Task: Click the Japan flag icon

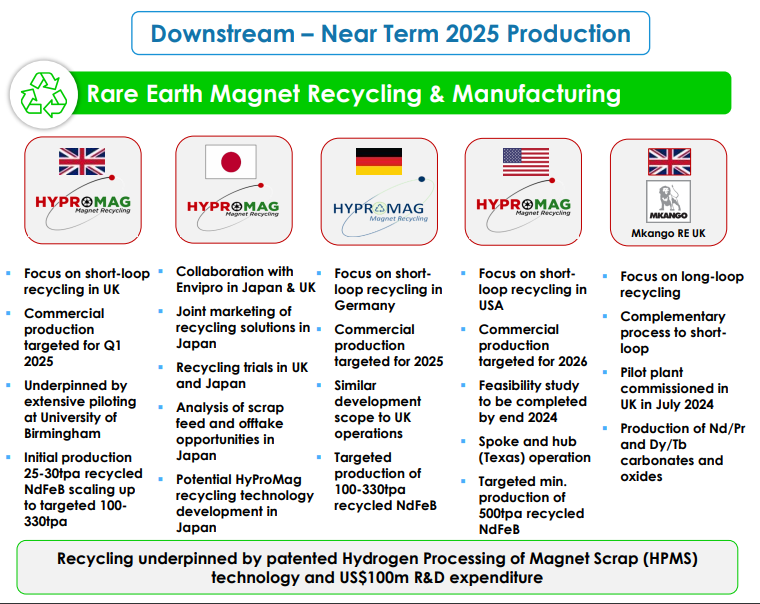Action: 231,161
